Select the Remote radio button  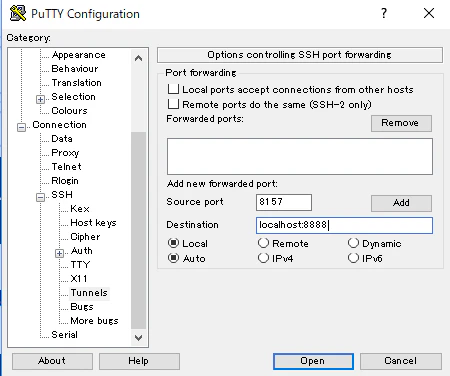pyautogui.click(x=263, y=243)
